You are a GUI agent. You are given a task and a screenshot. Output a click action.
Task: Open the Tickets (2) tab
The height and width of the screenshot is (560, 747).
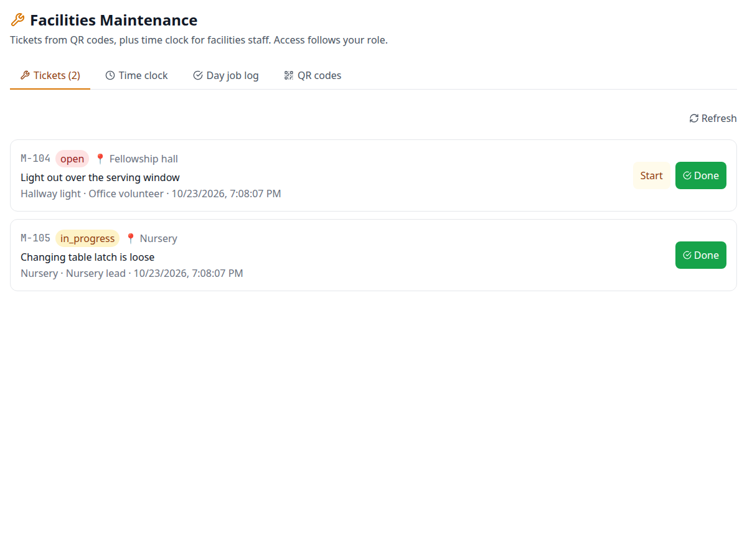point(50,75)
